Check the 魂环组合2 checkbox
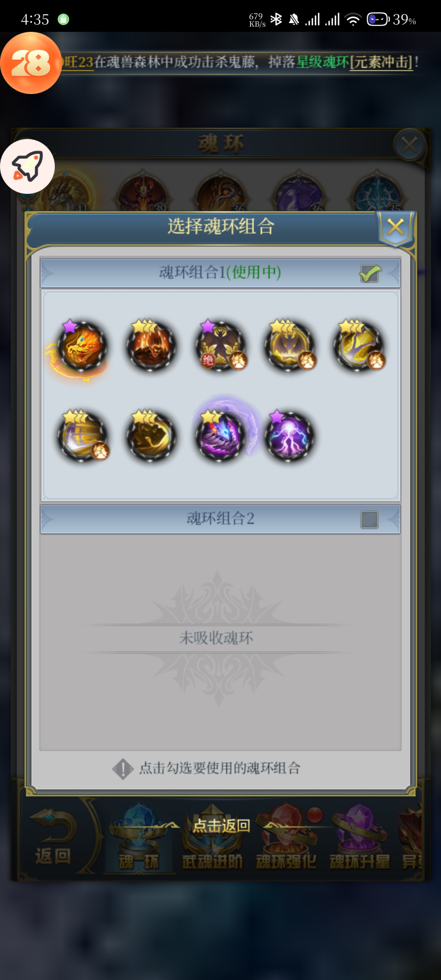Image resolution: width=441 pixels, height=980 pixels. coord(369,519)
